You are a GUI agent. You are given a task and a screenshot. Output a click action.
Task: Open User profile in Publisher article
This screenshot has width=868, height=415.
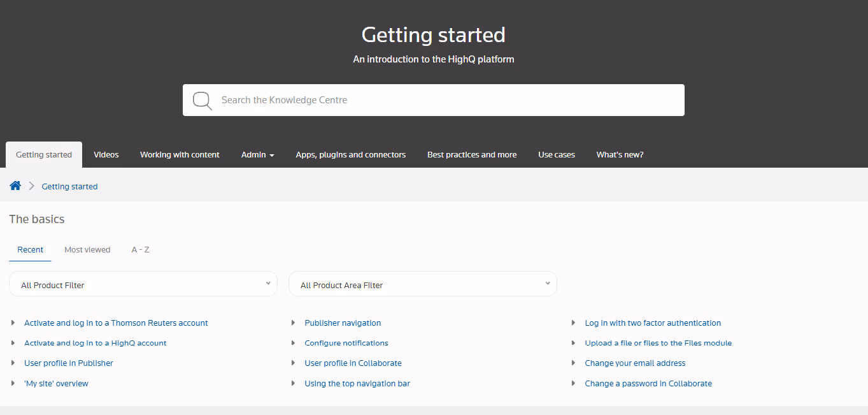coord(69,363)
